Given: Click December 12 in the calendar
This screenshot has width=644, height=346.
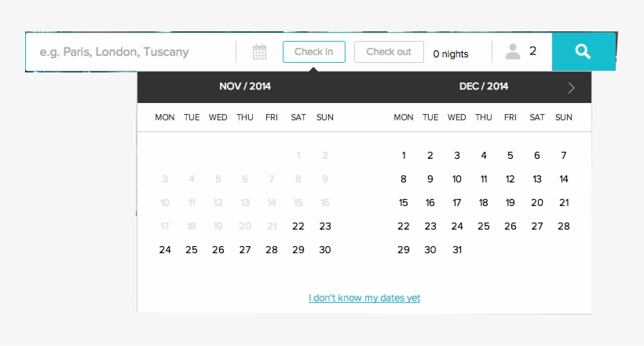Looking at the screenshot, I should point(510,179).
